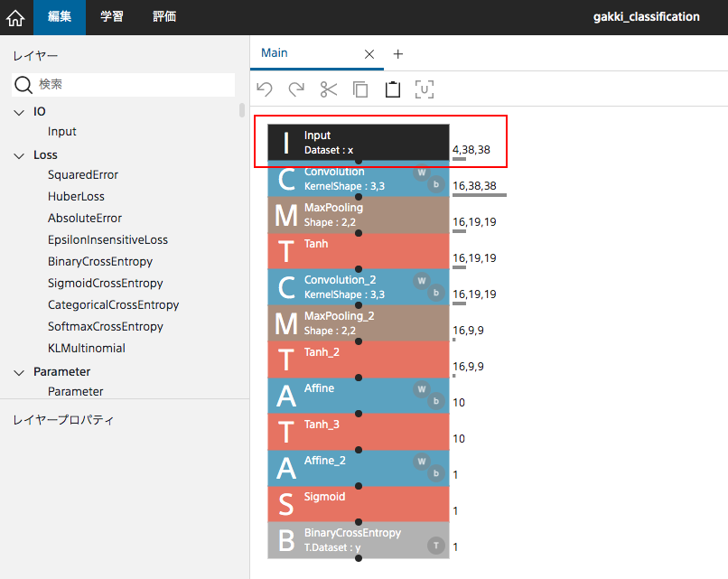Screen dimensions: 728x579
Task: Add a new tab with plus icon
Action: [398, 54]
